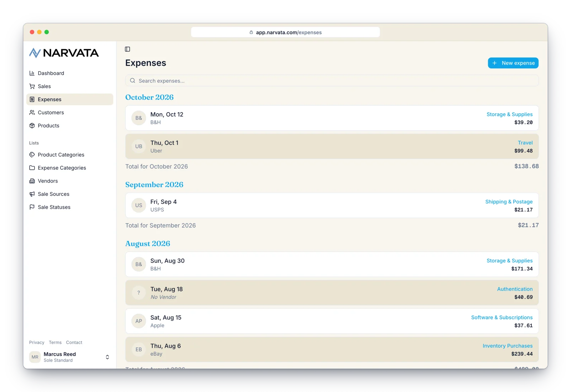Open the Customers section
This screenshot has width=571, height=392.
pos(70,112)
